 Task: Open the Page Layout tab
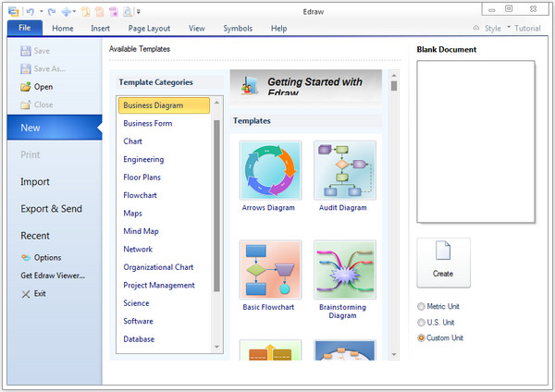tap(149, 29)
